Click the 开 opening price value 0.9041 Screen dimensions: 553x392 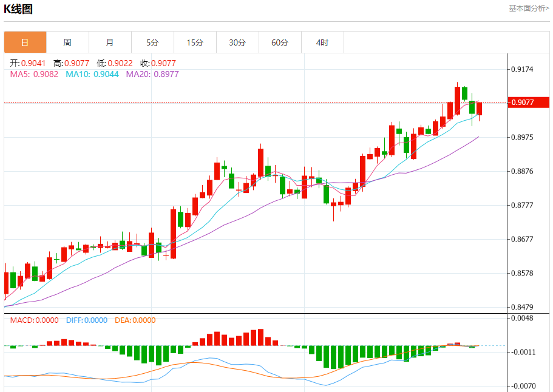[x=33, y=63]
